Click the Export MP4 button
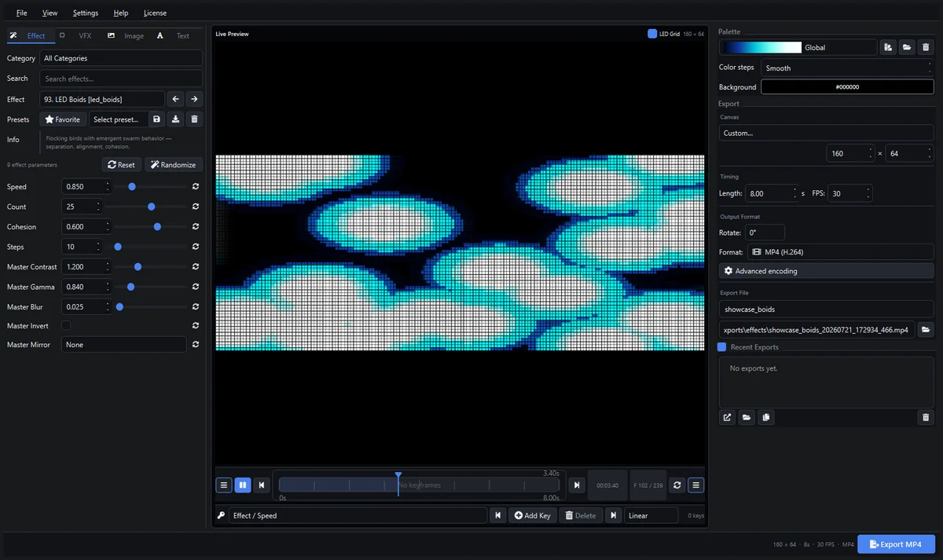 click(x=896, y=544)
